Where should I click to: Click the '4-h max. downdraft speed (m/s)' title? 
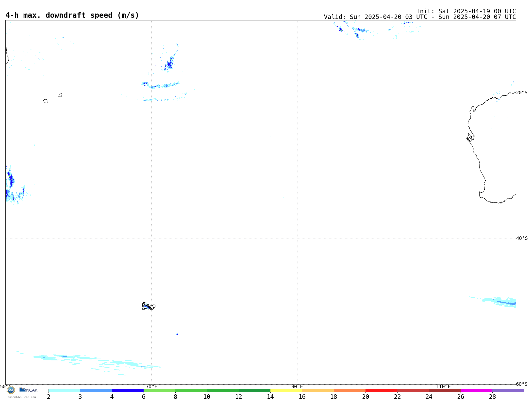coord(72,15)
